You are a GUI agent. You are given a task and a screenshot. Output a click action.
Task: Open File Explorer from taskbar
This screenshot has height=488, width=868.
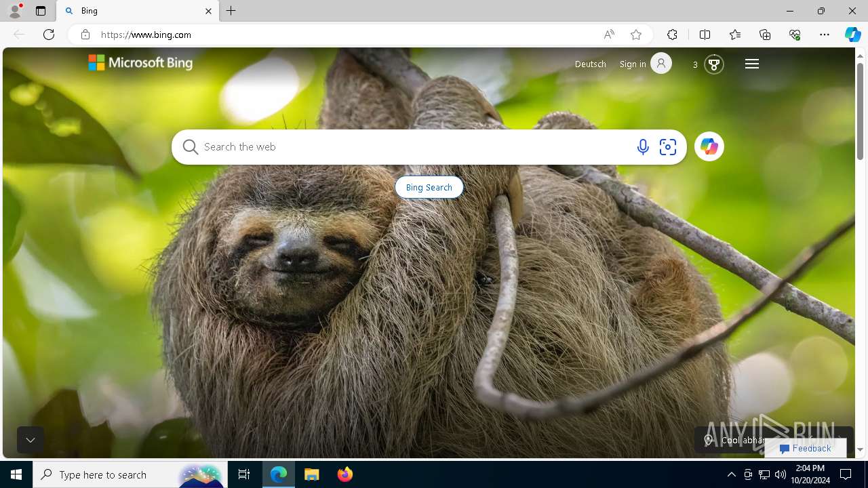312,474
